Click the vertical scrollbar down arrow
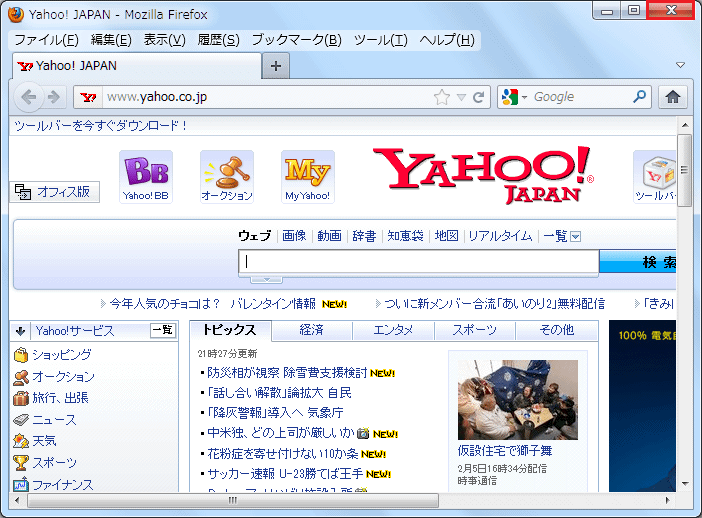Screen dimensions: 702x518 [x=685, y=484]
